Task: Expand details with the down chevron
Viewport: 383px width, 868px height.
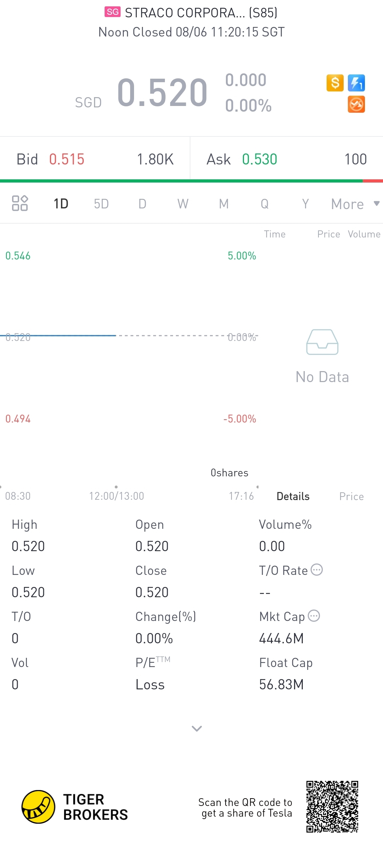Action: click(x=196, y=729)
